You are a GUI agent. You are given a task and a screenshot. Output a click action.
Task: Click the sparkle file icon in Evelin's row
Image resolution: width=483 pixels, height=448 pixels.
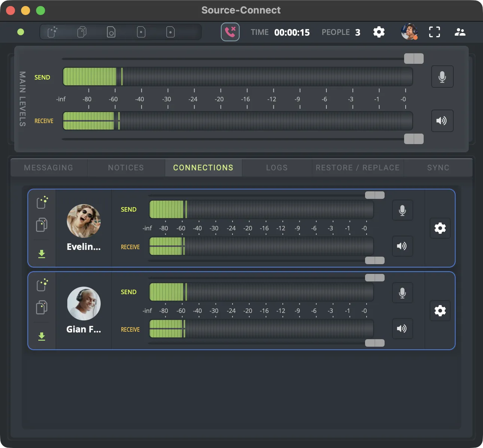tap(42, 202)
